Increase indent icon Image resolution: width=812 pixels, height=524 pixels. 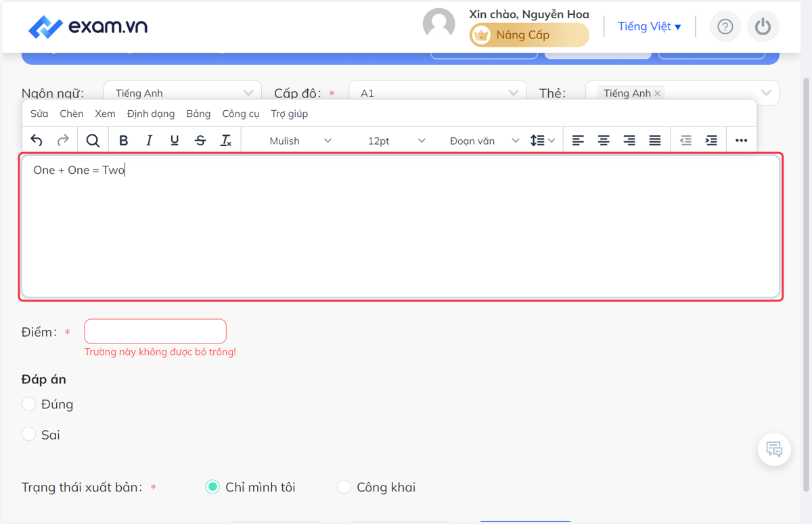(711, 141)
